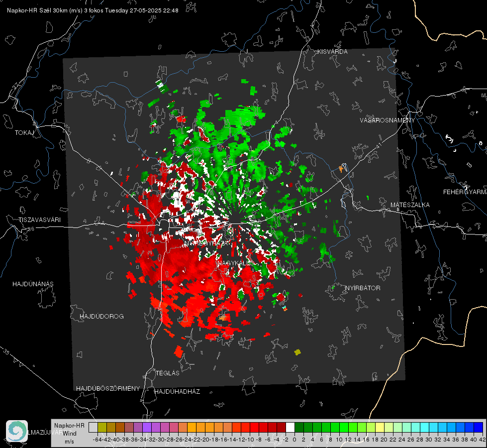Select the HAJDÚHADHÁZ town label
Image resolution: width=487 pixels, height=448 pixels.
177,392
